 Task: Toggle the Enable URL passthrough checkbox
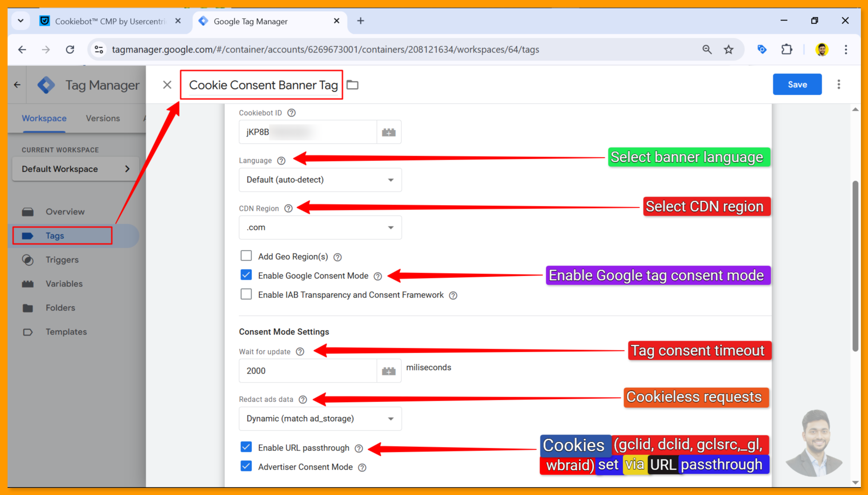coord(246,447)
